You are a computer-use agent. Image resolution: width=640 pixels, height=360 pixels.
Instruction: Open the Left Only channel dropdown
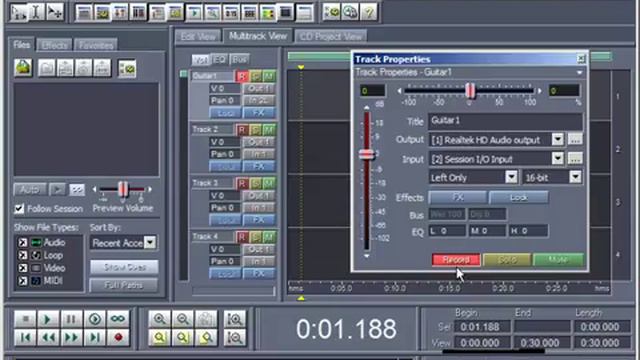point(511,177)
